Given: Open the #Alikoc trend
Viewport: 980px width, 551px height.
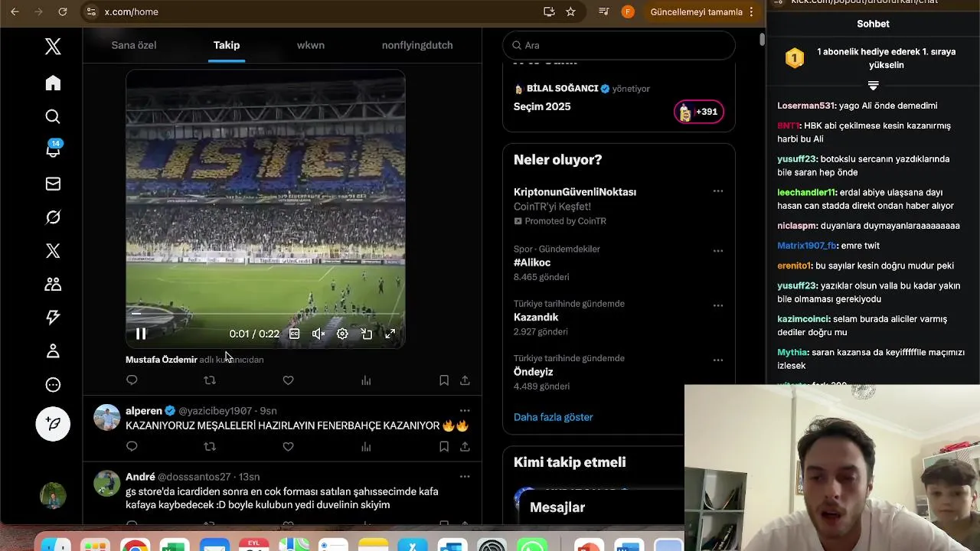Looking at the screenshot, I should [x=532, y=262].
